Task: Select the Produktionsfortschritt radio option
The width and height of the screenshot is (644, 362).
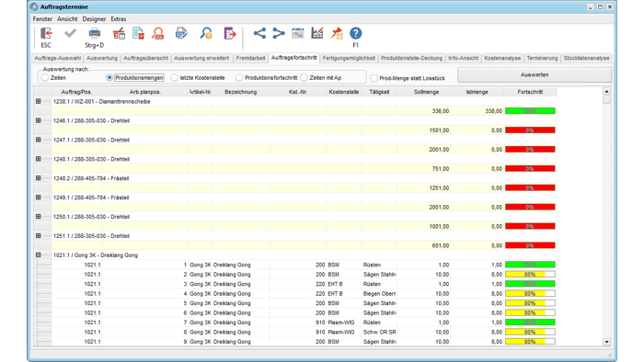Action: 239,77
